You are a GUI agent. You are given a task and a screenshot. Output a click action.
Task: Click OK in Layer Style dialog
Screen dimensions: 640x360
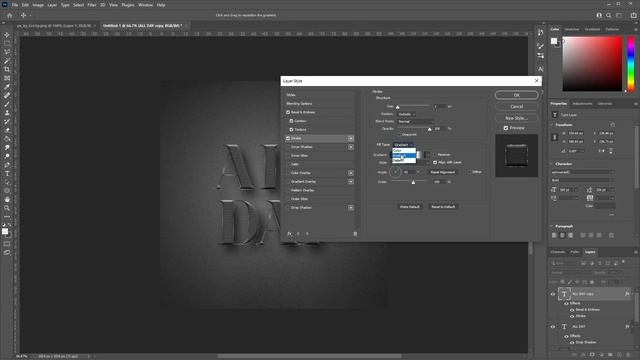coord(516,95)
